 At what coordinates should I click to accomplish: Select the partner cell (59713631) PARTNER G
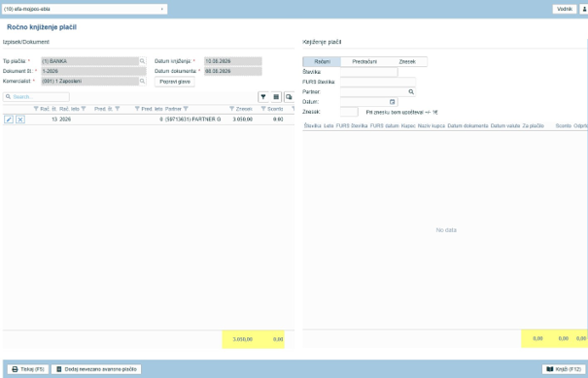[x=192, y=120]
